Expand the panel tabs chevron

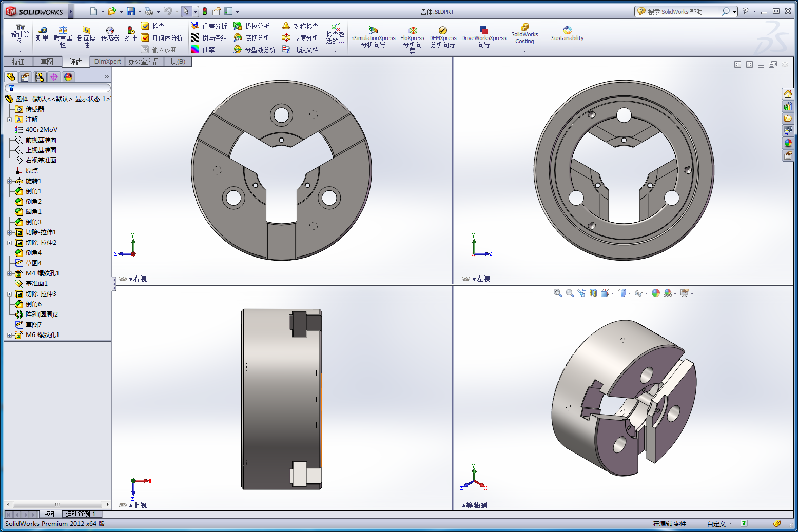(106, 77)
